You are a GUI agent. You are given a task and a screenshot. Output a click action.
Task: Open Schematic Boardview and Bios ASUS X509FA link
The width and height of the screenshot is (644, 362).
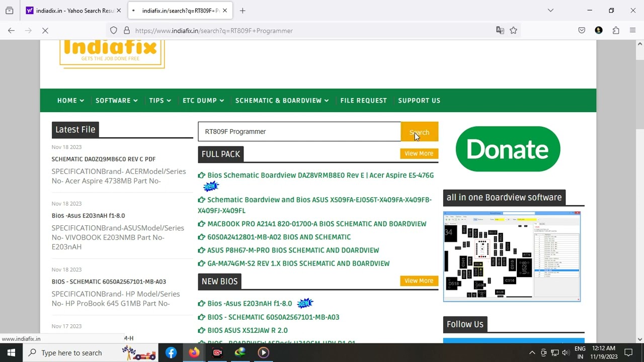[x=315, y=205]
